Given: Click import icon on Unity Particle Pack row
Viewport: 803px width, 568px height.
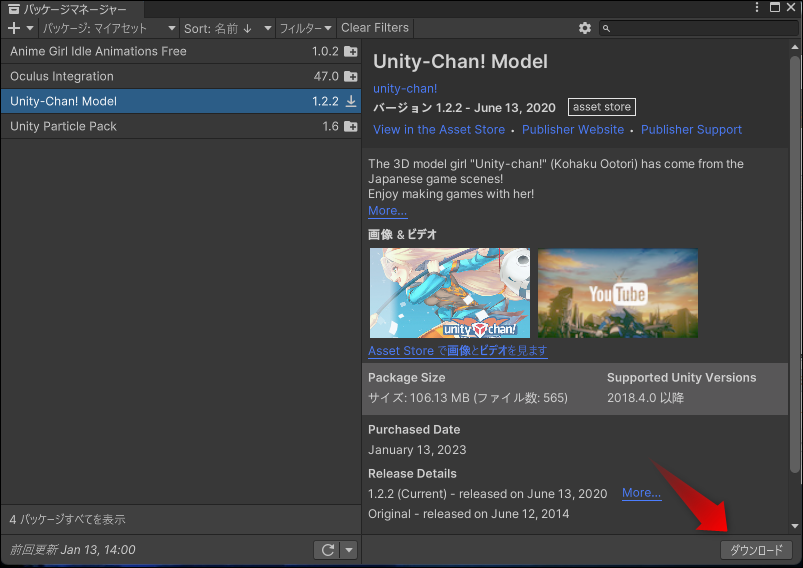Looking at the screenshot, I should [x=351, y=127].
